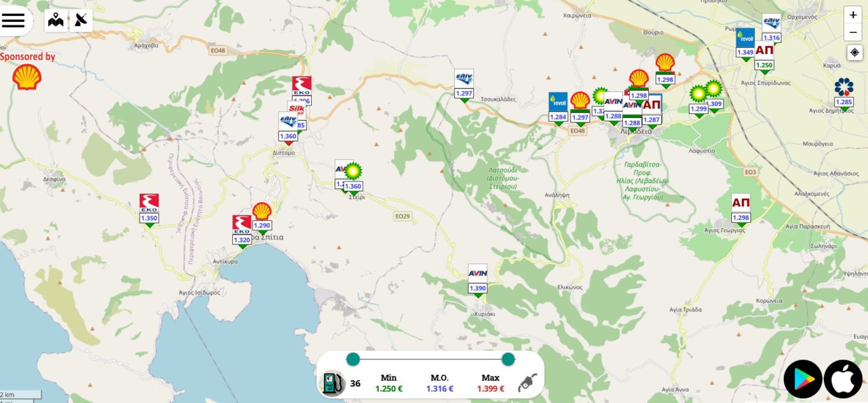The height and width of the screenshot is (403, 868).
Task: Select the EKO station priced 1.350
Action: pyautogui.click(x=149, y=209)
